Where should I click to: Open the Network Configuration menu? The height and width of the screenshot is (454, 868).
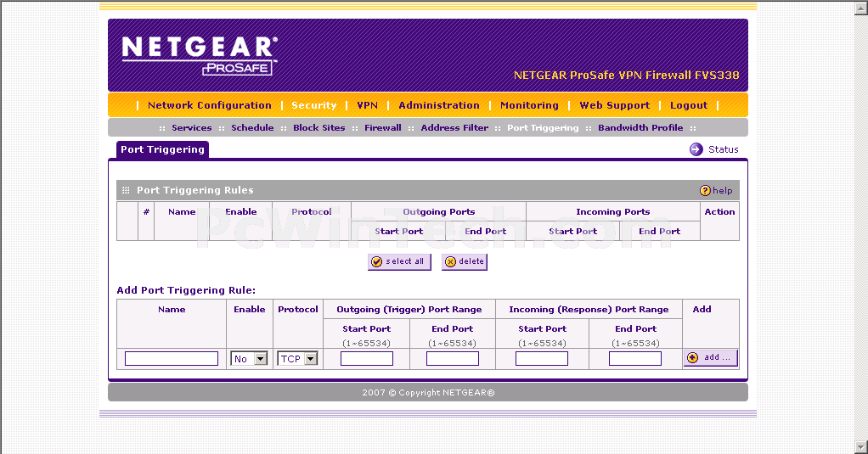tap(209, 105)
